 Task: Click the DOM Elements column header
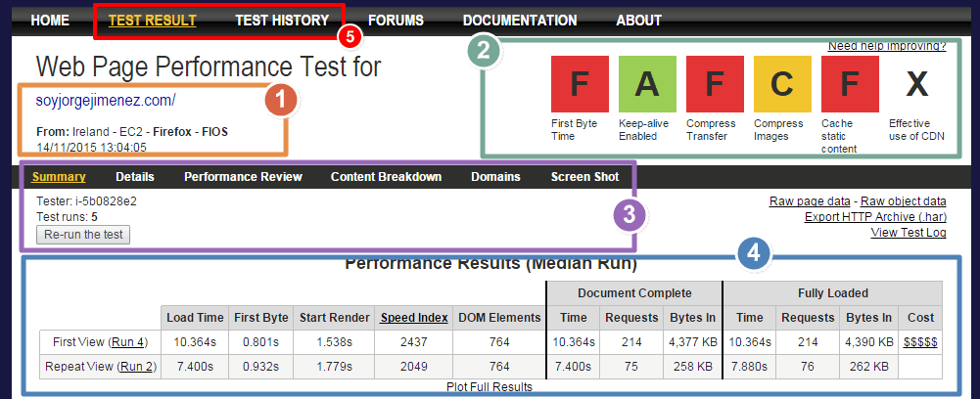click(x=499, y=318)
